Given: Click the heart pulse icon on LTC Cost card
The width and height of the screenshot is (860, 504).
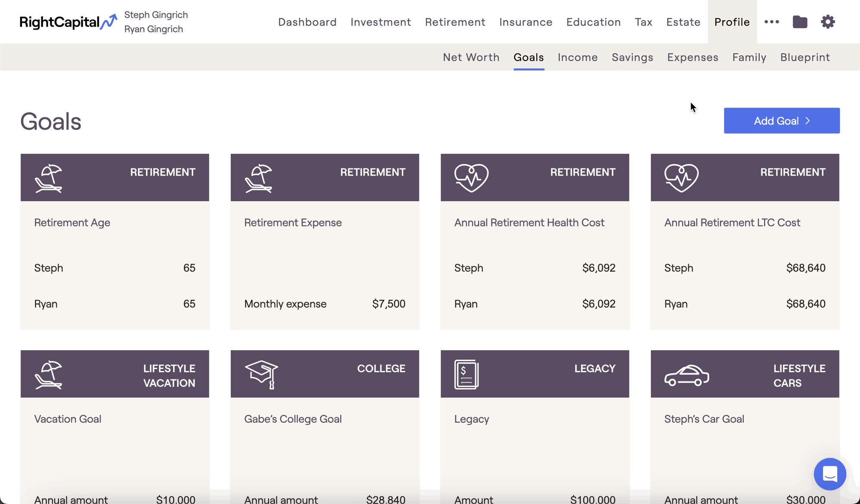Looking at the screenshot, I should 681,177.
